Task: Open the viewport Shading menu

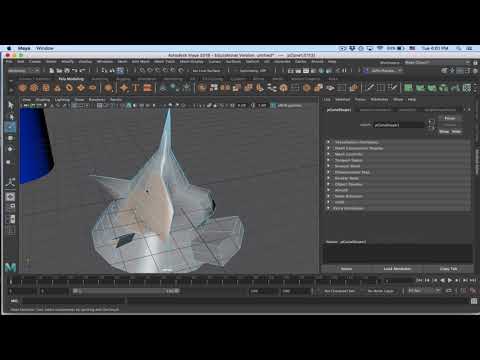Action: click(x=43, y=100)
